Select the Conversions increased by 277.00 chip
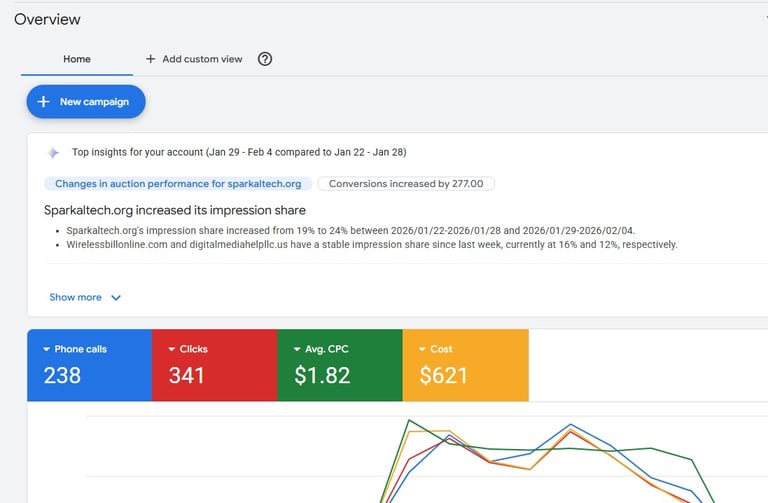 pos(406,184)
